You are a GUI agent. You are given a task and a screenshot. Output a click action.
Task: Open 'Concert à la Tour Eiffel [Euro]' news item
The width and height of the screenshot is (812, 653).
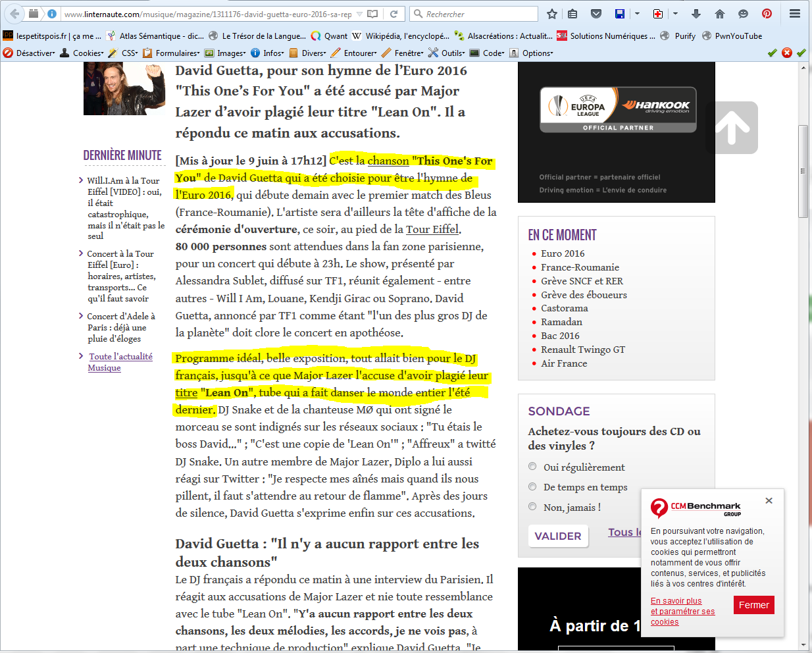point(121,276)
